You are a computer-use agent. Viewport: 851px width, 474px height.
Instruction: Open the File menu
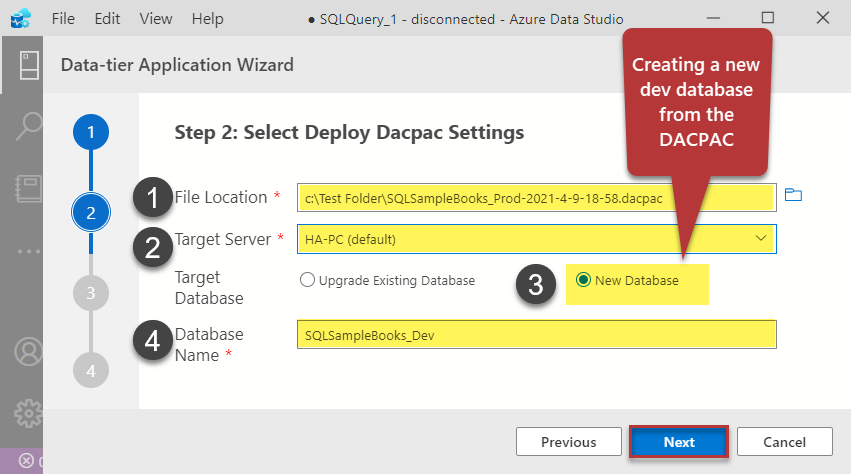coord(63,19)
